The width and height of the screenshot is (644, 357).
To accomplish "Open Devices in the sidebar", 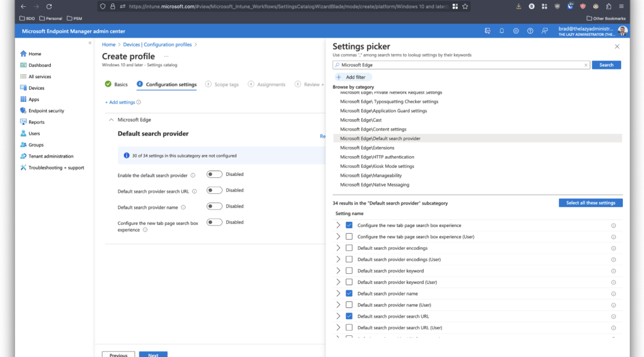I will (x=36, y=88).
